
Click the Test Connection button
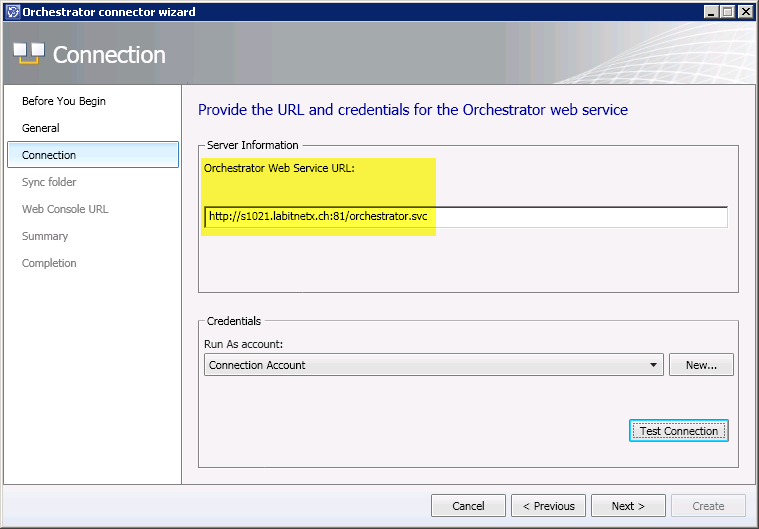pyautogui.click(x=678, y=431)
